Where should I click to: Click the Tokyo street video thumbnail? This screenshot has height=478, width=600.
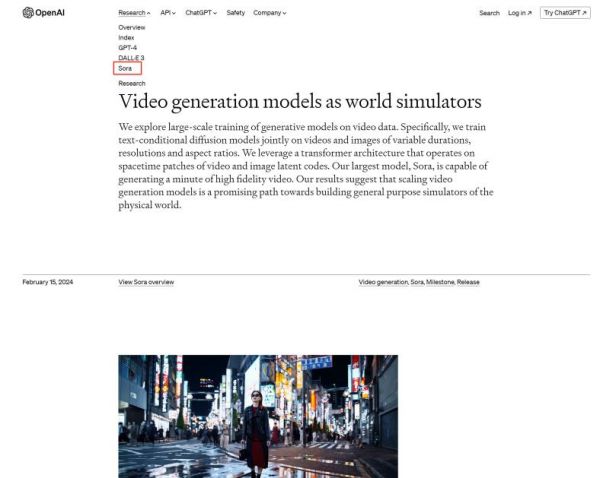pyautogui.click(x=257, y=415)
